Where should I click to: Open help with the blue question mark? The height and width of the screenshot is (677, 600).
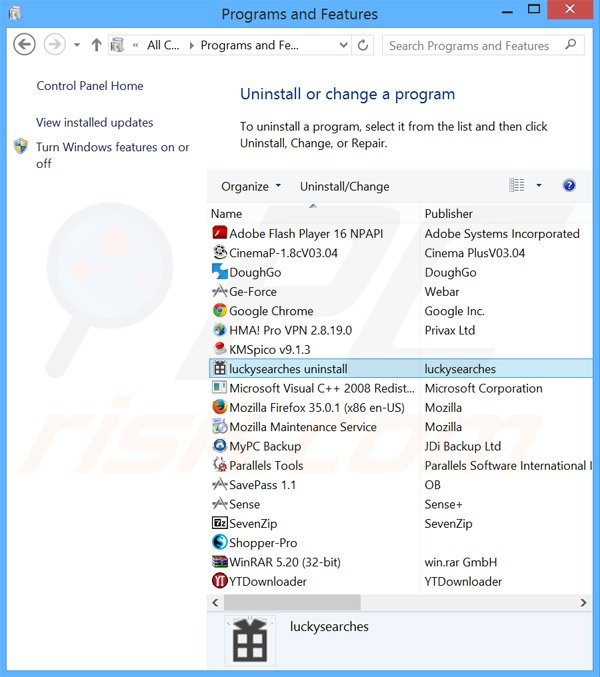tap(569, 186)
